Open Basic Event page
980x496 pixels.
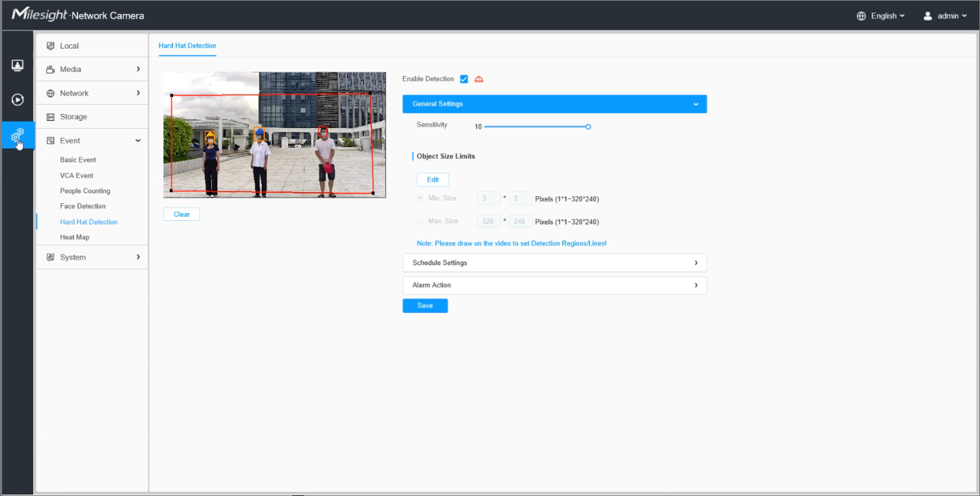[78, 160]
